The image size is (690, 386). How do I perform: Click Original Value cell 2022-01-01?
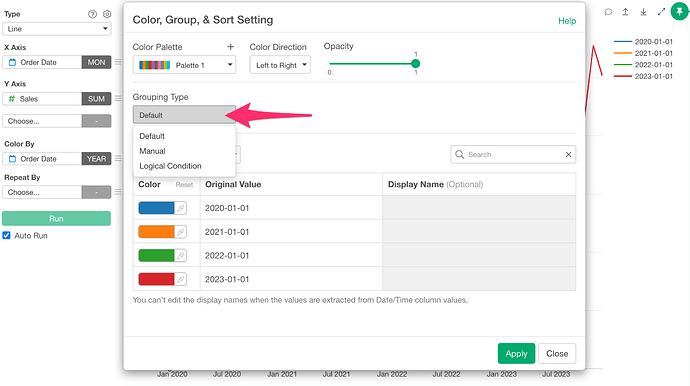point(291,255)
